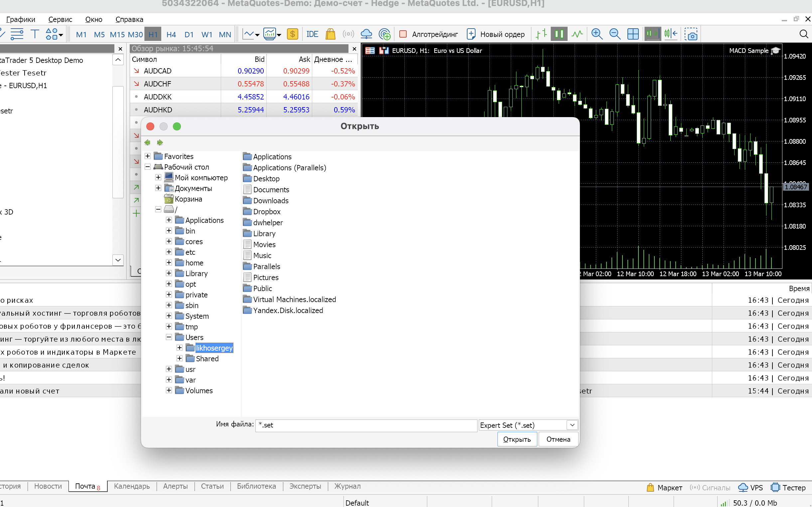Open the Сервис menu
The width and height of the screenshot is (812, 507).
click(60, 19)
